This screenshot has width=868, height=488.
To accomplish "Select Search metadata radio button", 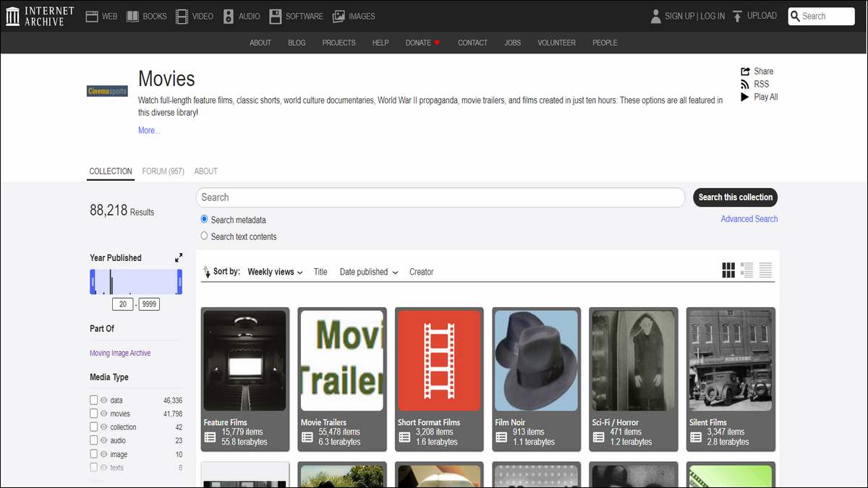I will coord(204,219).
